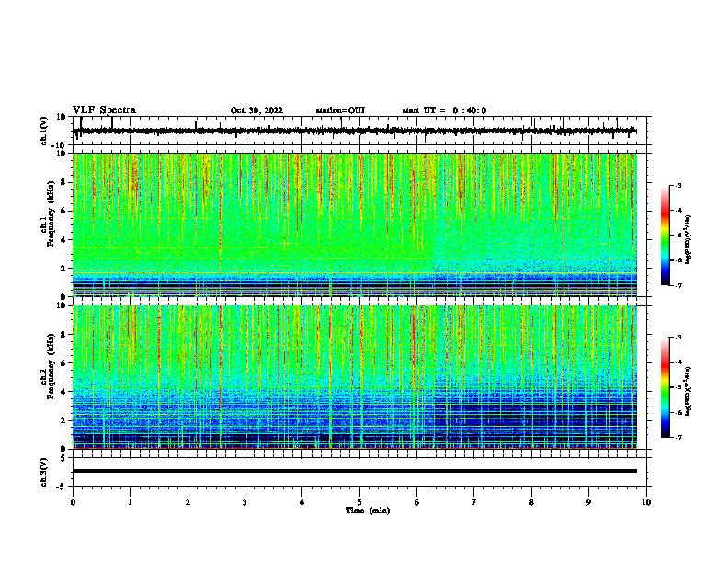Screen dimensions: 728x563
Task: Click the "Time (min)" axis label
Action: [x=368, y=511]
